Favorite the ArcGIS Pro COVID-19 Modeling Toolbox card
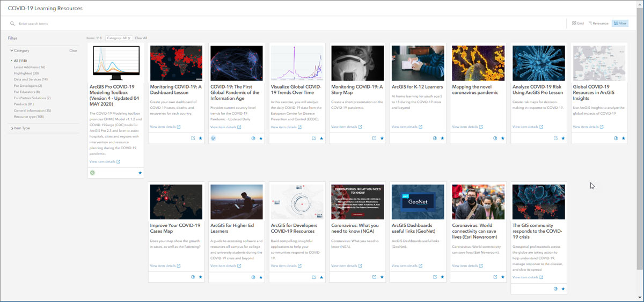The height and width of the screenshot is (302, 644). point(140,173)
